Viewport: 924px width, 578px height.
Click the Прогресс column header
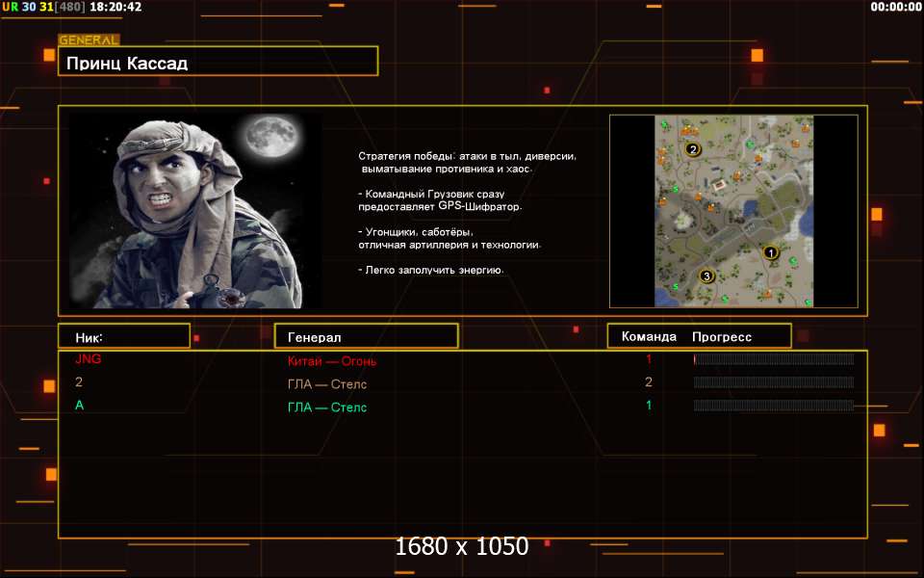[722, 337]
